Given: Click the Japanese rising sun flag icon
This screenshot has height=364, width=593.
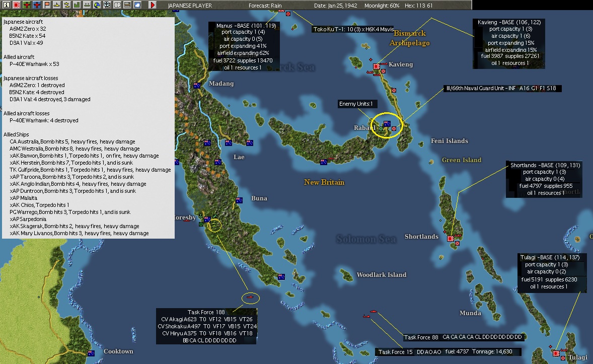Looking at the screenshot, I should tap(17, 5).
